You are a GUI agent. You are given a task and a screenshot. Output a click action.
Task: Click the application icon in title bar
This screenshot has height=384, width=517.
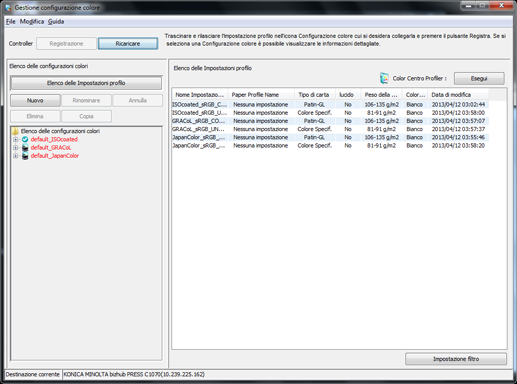tap(8, 7)
